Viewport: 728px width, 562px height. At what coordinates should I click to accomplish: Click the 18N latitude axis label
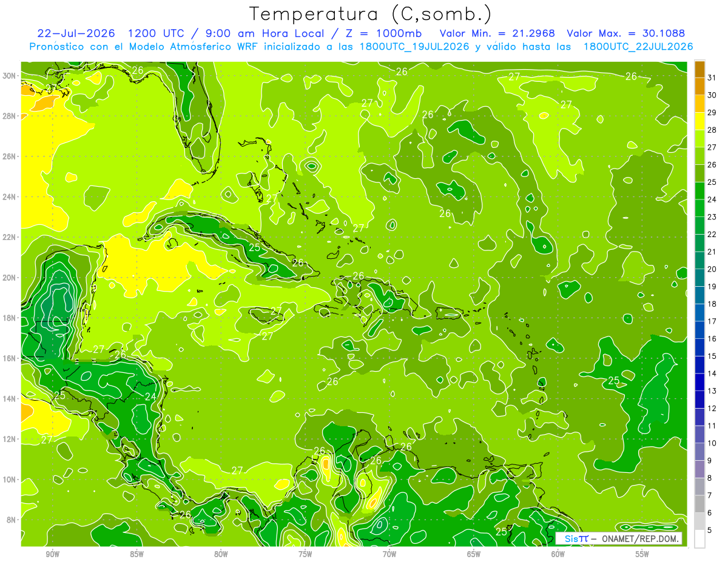pyautogui.click(x=9, y=318)
